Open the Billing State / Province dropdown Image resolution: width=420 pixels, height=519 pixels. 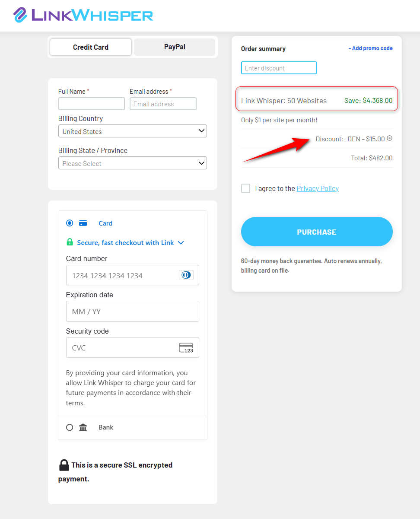[x=132, y=163]
